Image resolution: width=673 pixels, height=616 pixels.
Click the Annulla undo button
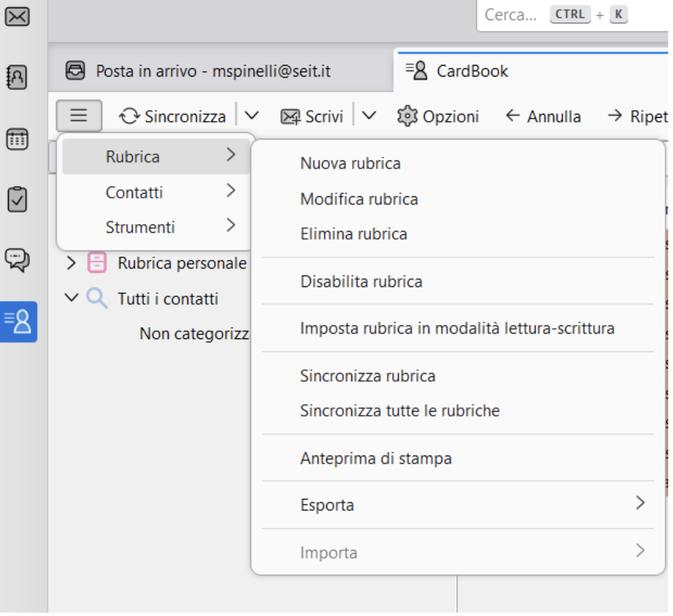point(544,116)
